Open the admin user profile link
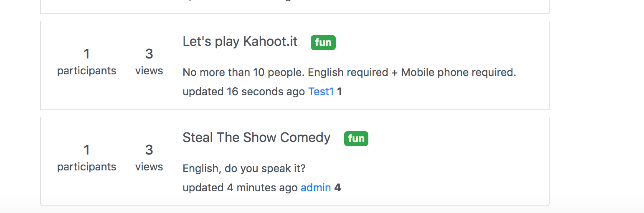This screenshot has height=213, width=644. [316, 188]
